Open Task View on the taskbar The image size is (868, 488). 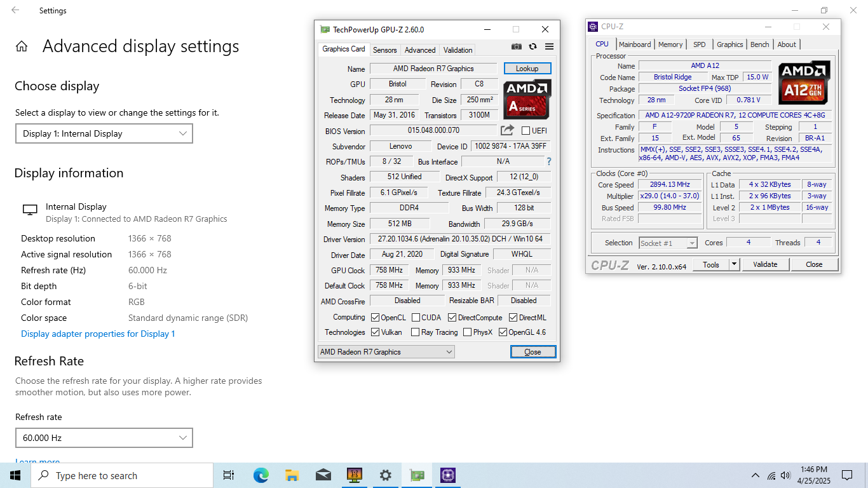coord(229,475)
